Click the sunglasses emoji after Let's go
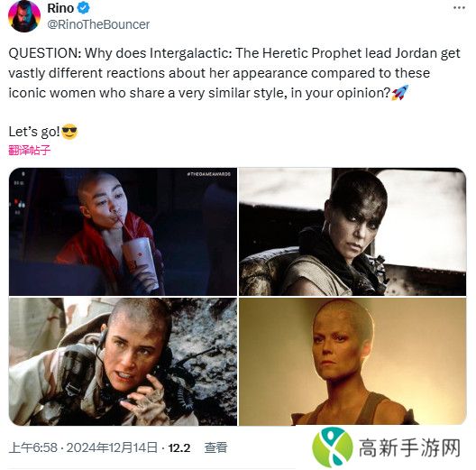This screenshot has width=476, height=470. [x=69, y=132]
